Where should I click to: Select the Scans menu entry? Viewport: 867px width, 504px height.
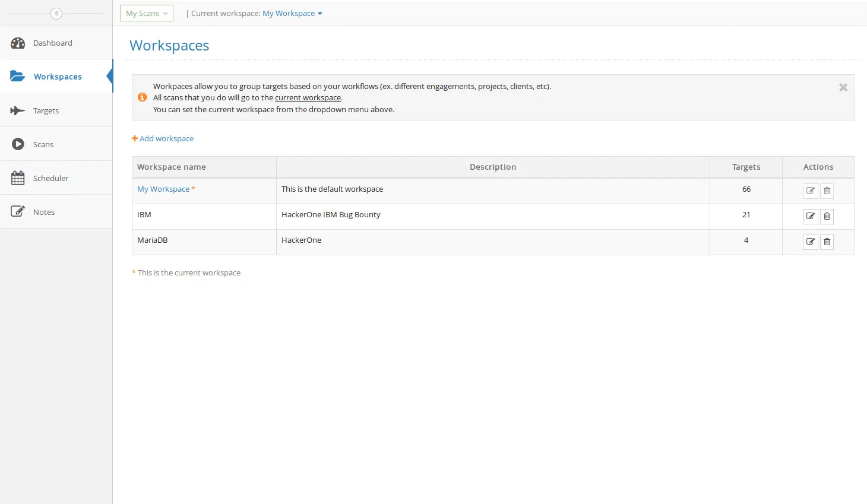(42, 144)
